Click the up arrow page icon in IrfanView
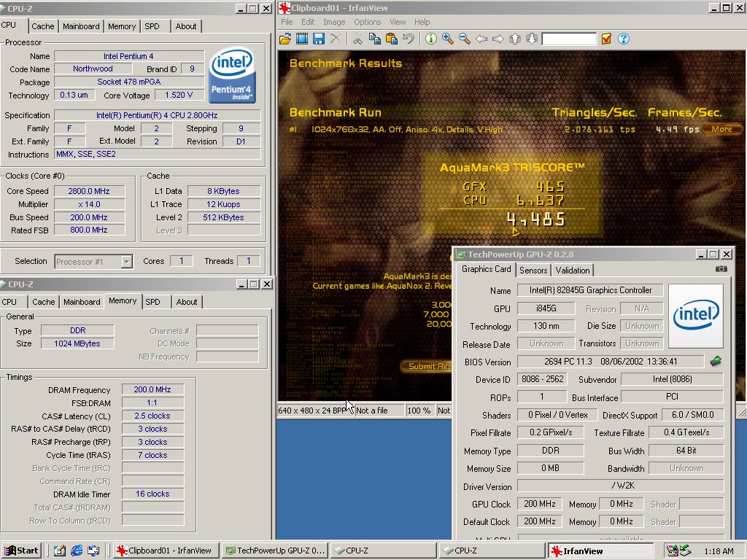This screenshot has height=560, width=747. pos(515,39)
